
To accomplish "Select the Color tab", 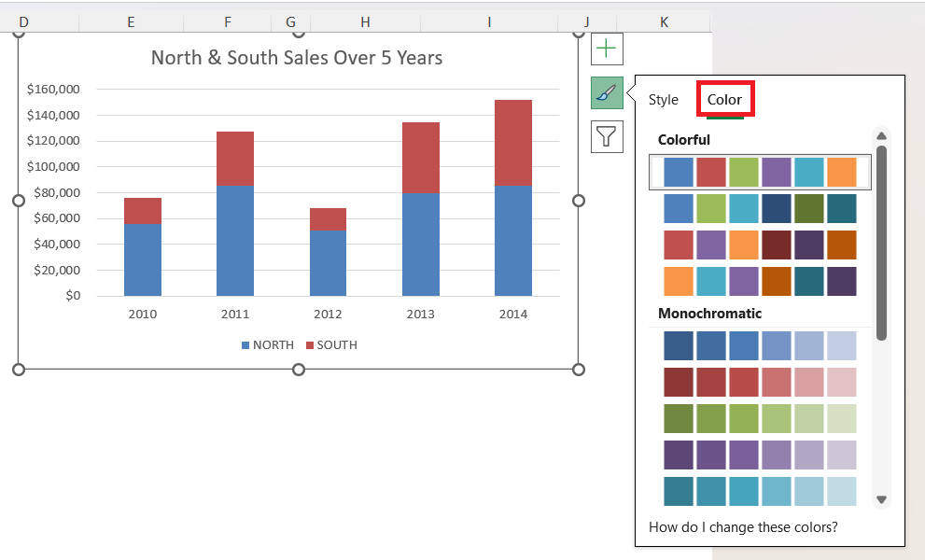I will coord(724,100).
